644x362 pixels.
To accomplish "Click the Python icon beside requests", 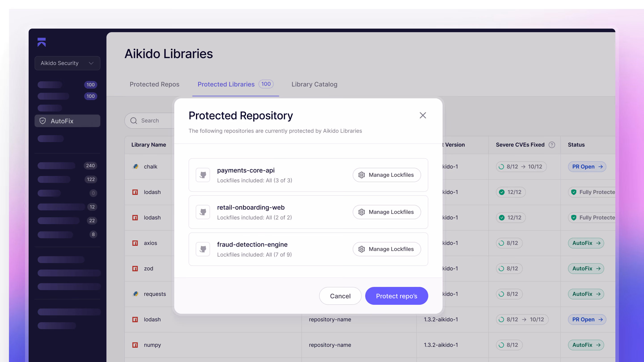I will tap(136, 294).
